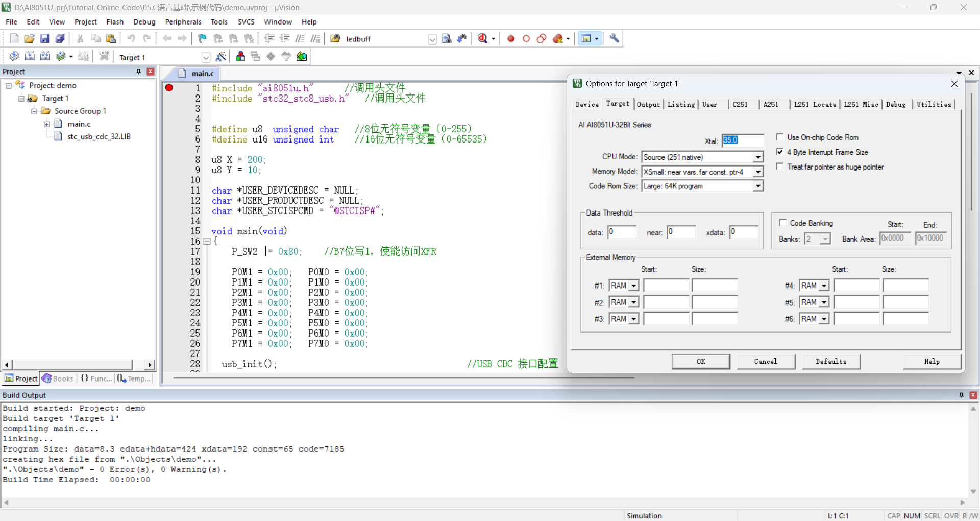The height and width of the screenshot is (521, 980).
Task: Open Pack Installer icon
Action: [302, 57]
